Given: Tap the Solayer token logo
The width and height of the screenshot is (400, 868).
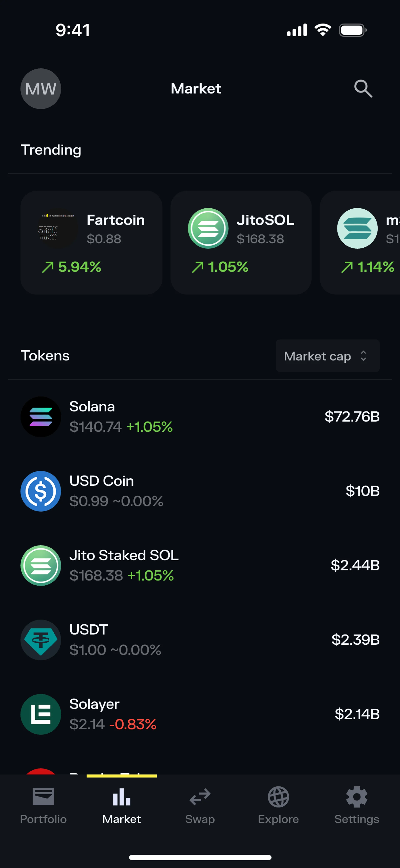Looking at the screenshot, I should [41, 714].
